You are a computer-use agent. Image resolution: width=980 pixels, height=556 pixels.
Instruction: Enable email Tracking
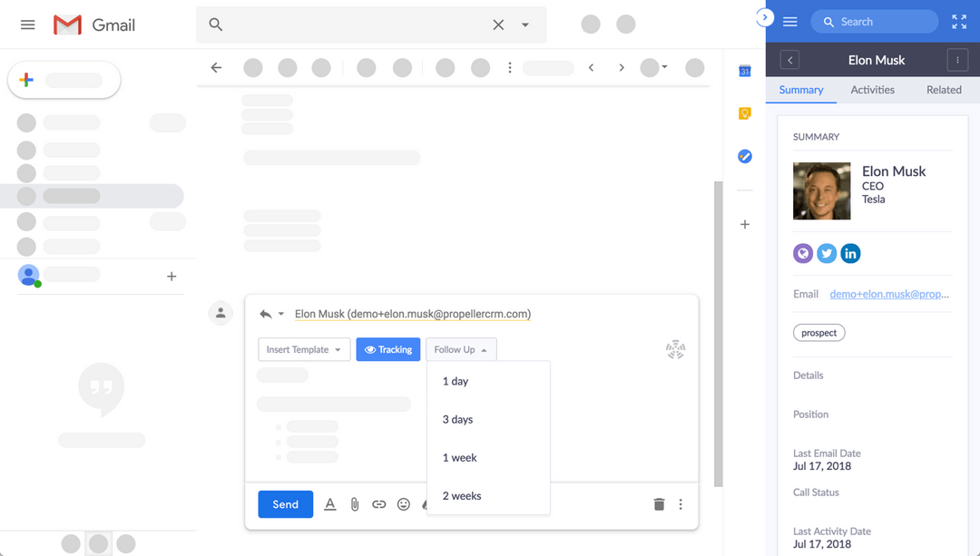388,349
